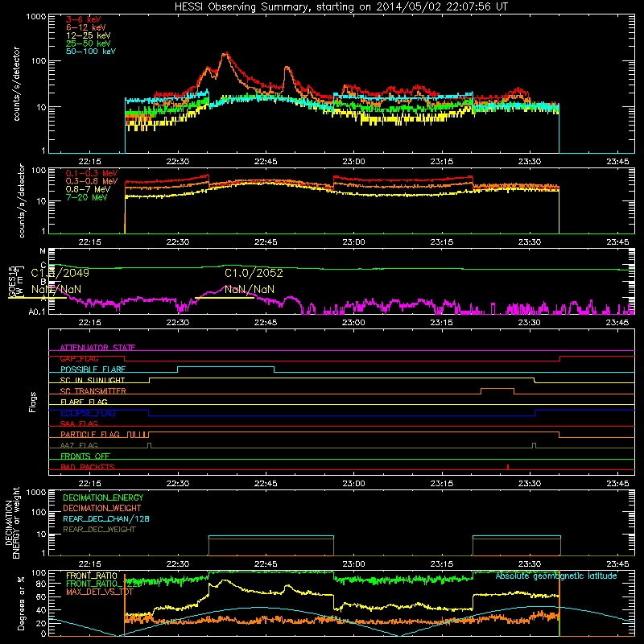Select the ATTENUATOR_STATE flag label
The width and height of the screenshot is (644, 644).
point(97,348)
